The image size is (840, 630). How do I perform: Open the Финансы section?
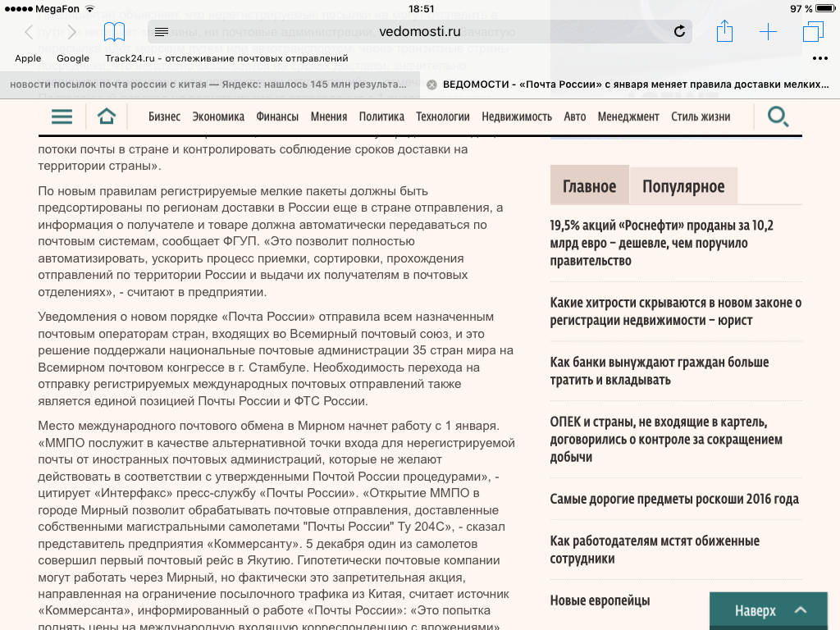tap(277, 116)
